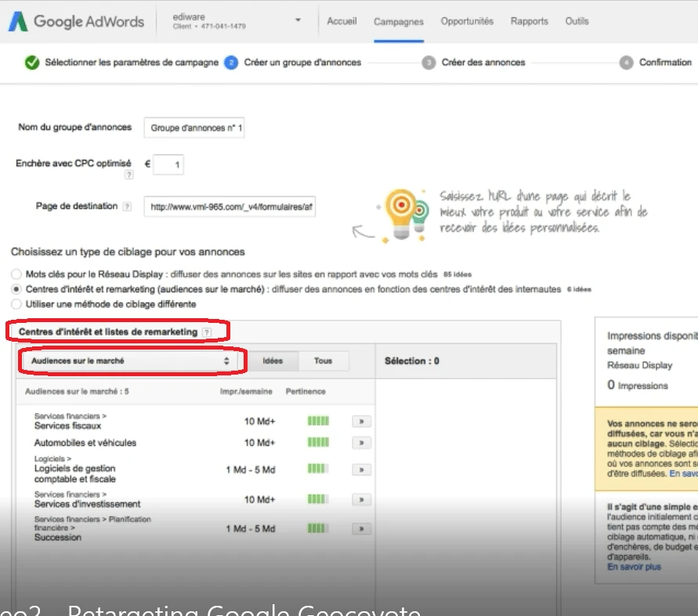Add Services d'investissement using arrow button
The height and width of the screenshot is (616, 698).
click(360, 499)
